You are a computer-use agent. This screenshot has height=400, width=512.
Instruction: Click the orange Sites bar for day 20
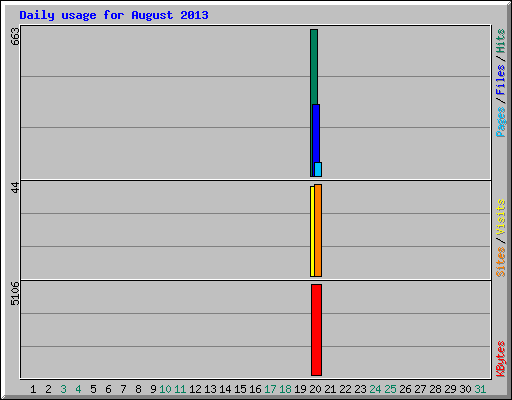(x=318, y=230)
